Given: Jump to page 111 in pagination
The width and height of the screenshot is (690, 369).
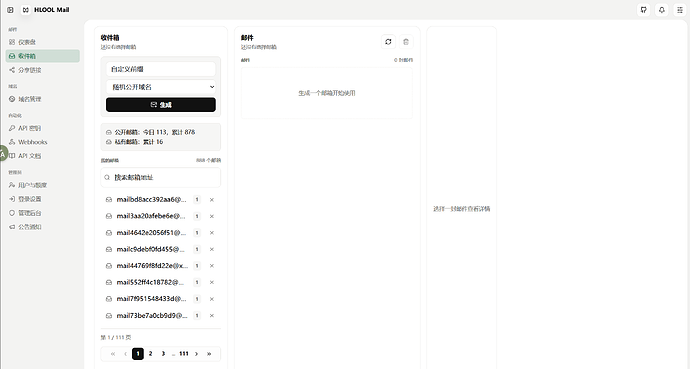Looking at the screenshot, I should 184,354.
